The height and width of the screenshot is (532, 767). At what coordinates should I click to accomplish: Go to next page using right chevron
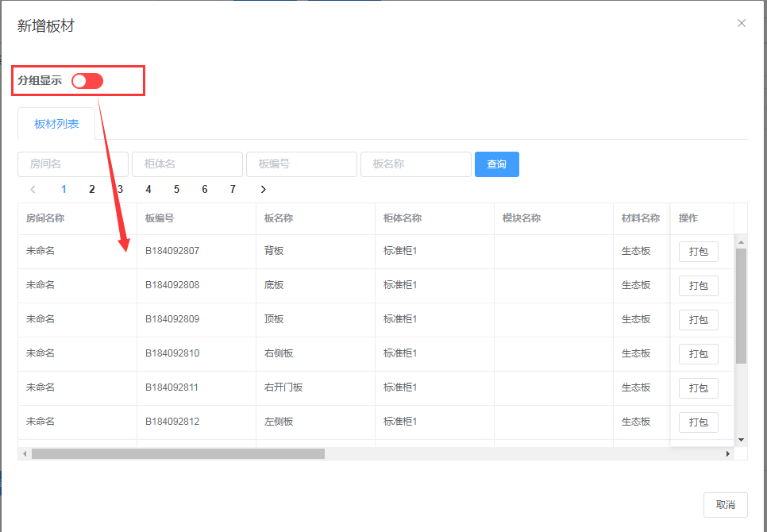pos(263,190)
